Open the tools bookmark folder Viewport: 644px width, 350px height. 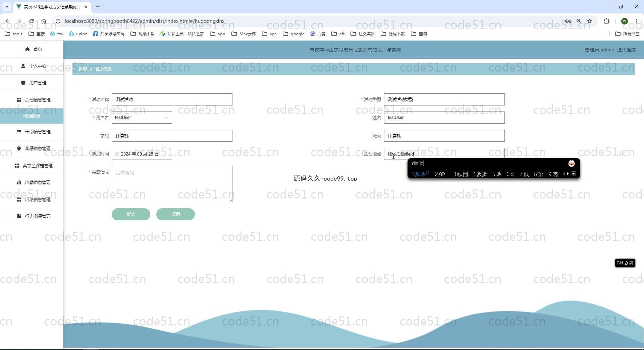click(14, 34)
